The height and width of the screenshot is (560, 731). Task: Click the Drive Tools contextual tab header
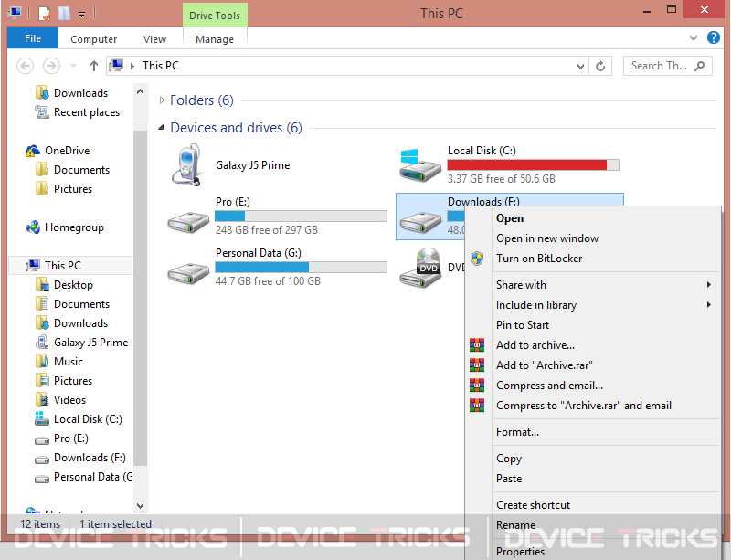(215, 16)
